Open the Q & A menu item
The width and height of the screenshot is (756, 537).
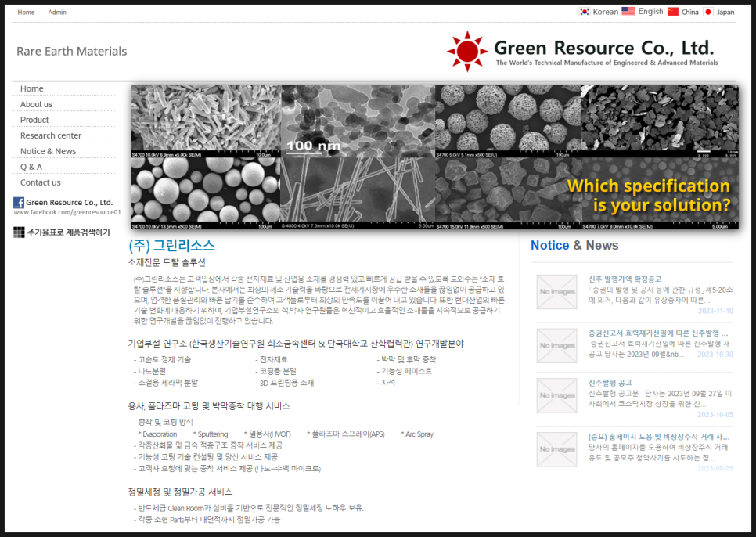(31, 167)
